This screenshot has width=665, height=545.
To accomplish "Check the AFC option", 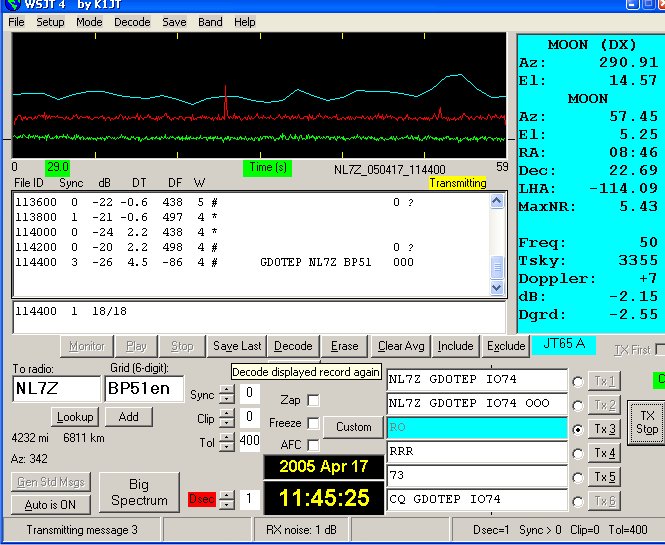I will (x=314, y=445).
